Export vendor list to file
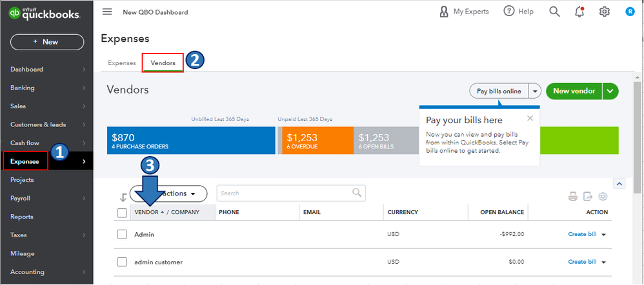This screenshot has width=644, height=285. coord(588,197)
